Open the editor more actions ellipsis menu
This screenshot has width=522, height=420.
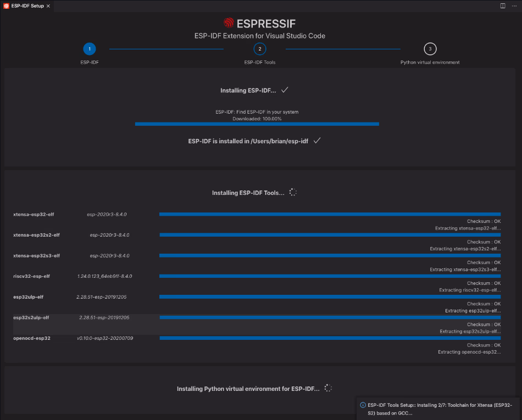(x=514, y=5)
